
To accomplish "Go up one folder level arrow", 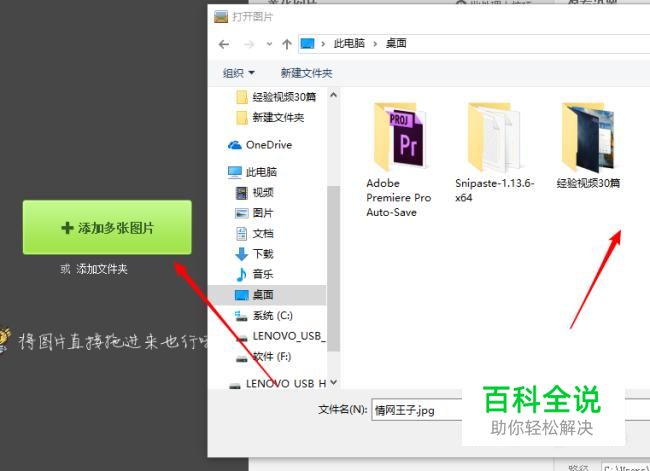I will pyautogui.click(x=286, y=44).
